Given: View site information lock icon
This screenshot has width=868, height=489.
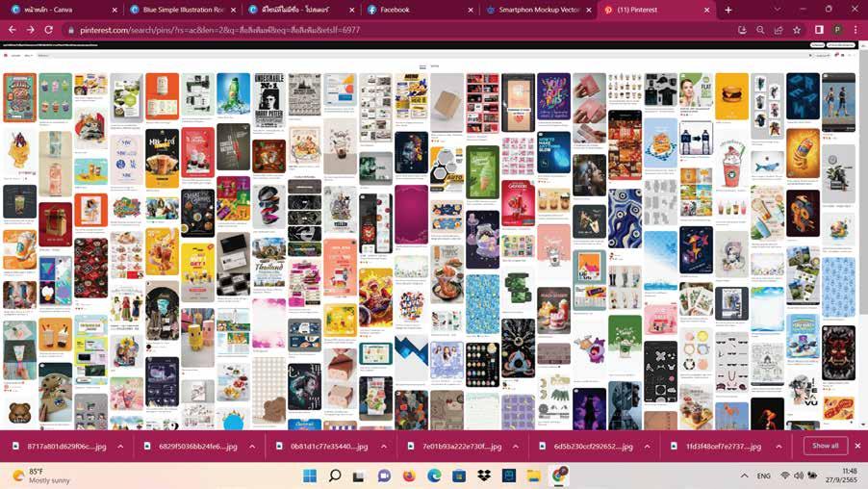Looking at the screenshot, I should [x=71, y=30].
